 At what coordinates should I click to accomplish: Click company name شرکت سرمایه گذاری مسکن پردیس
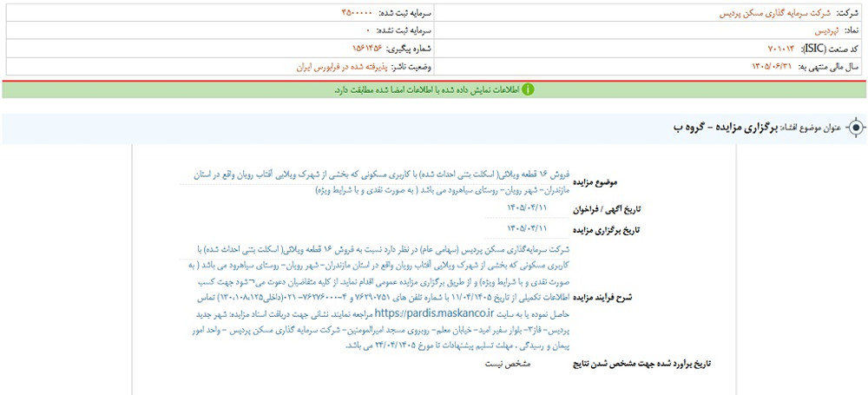point(773,13)
